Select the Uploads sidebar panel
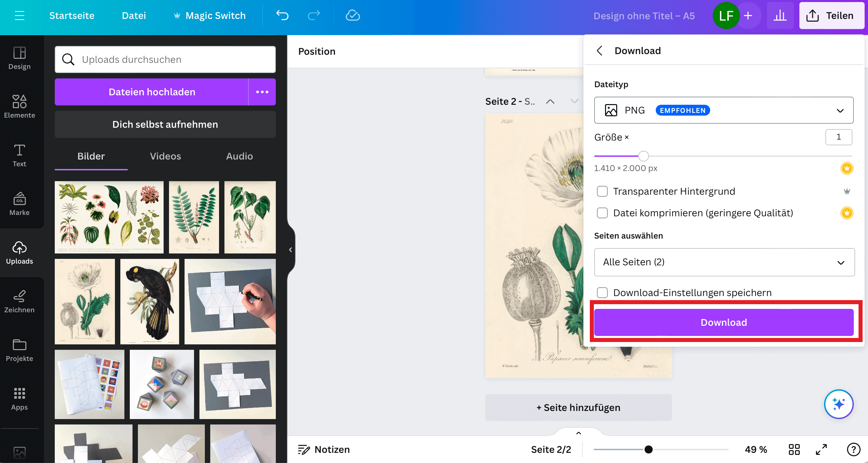The width and height of the screenshot is (868, 463). coord(20,253)
